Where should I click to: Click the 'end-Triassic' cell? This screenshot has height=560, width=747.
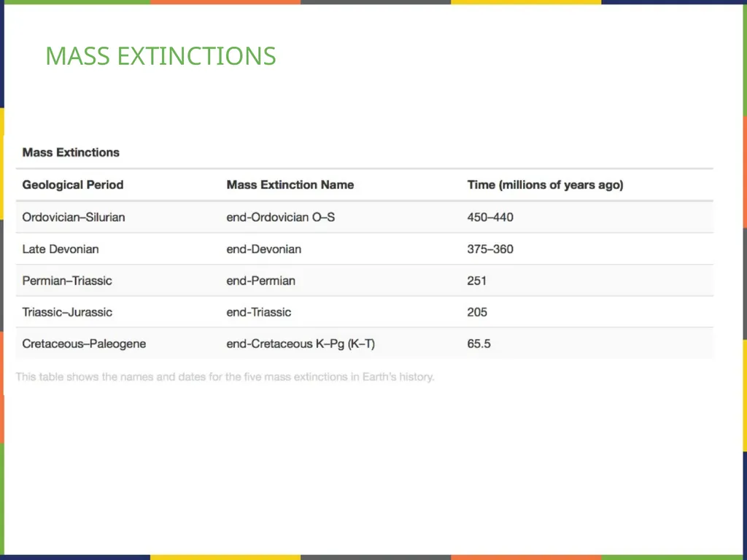(259, 312)
